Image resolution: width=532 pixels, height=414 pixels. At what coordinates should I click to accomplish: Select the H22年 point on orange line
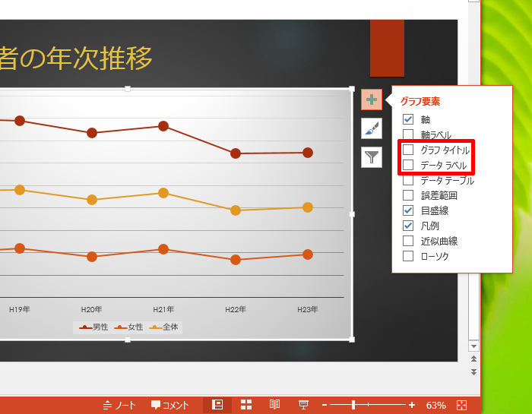click(236, 260)
